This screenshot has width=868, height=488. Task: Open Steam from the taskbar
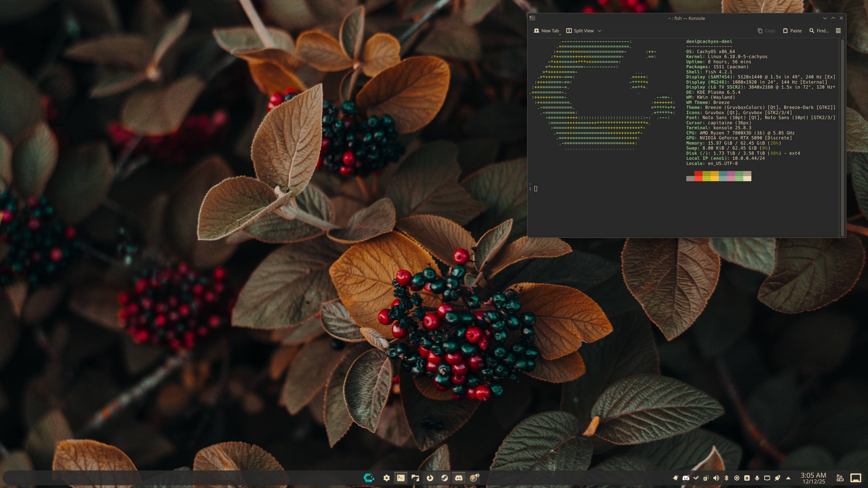click(x=444, y=478)
